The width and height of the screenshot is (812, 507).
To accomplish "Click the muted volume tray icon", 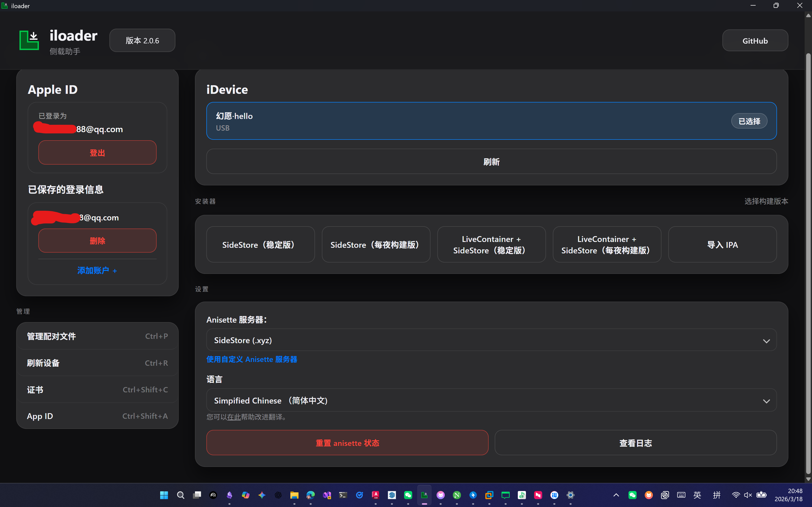I will tap(748, 495).
